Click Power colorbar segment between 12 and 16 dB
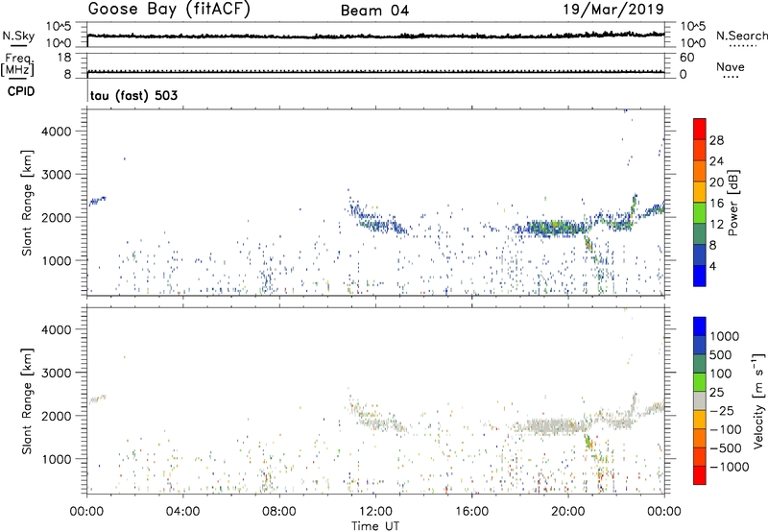The height and width of the screenshot is (532, 768). click(x=700, y=212)
